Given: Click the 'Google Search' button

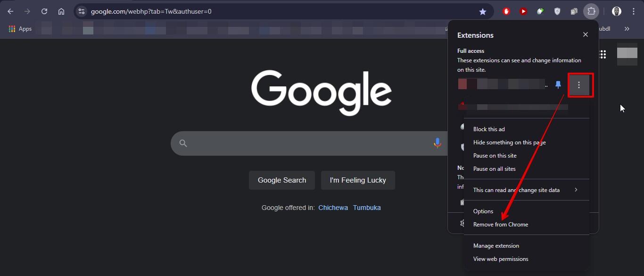Looking at the screenshot, I should coord(282,180).
